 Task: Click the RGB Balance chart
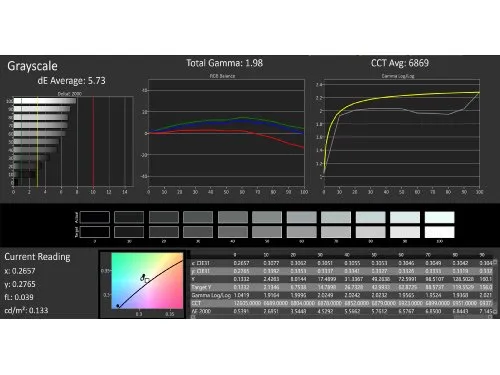pos(226,133)
